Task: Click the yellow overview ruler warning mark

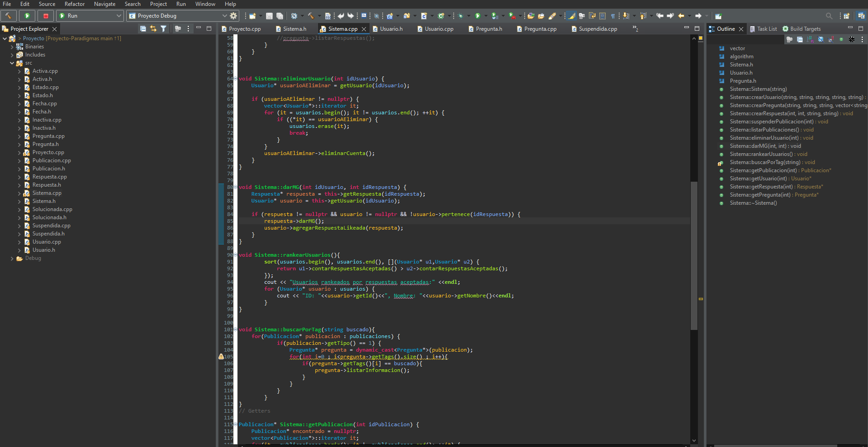Action: click(701, 299)
